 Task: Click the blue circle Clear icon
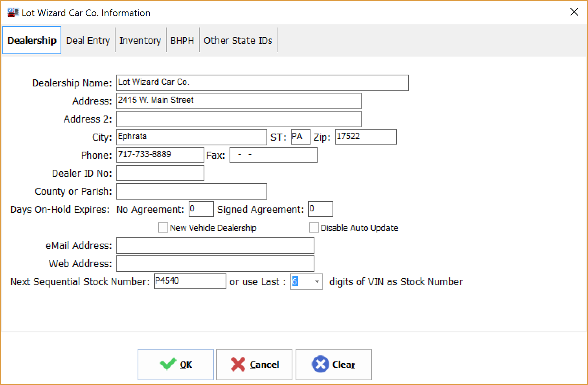(320, 364)
